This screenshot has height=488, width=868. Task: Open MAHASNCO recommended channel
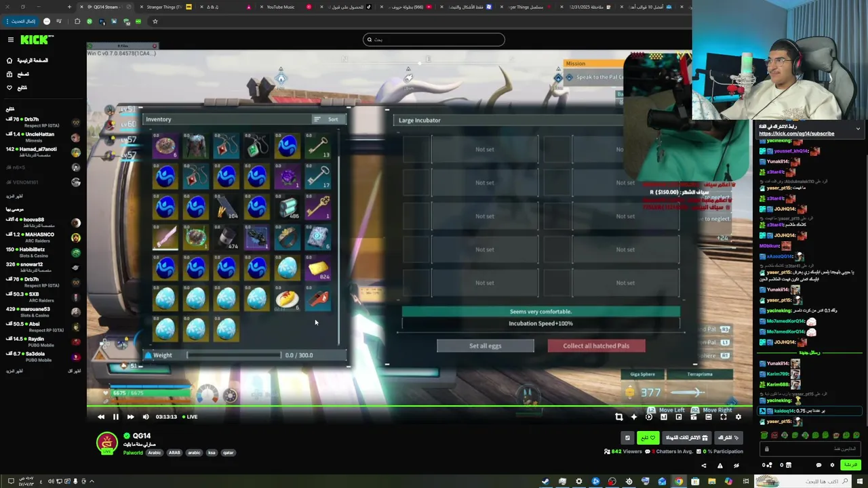[x=43, y=237]
